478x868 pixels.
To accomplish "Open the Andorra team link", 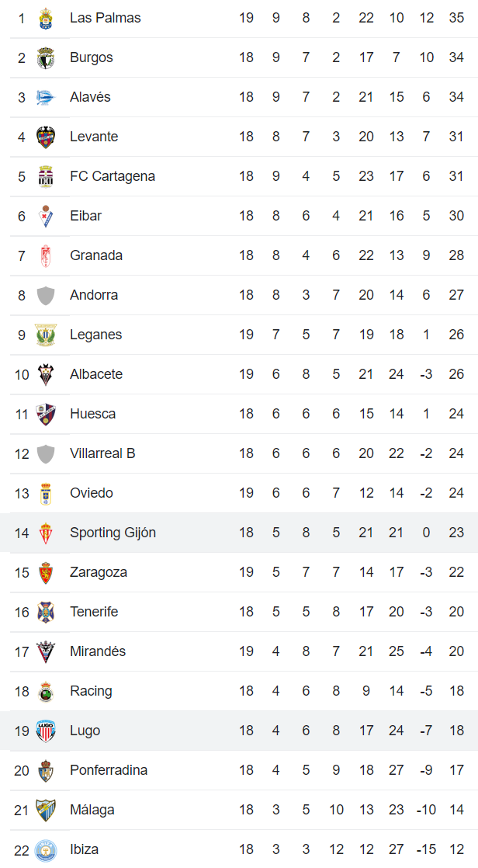I will pos(94,295).
